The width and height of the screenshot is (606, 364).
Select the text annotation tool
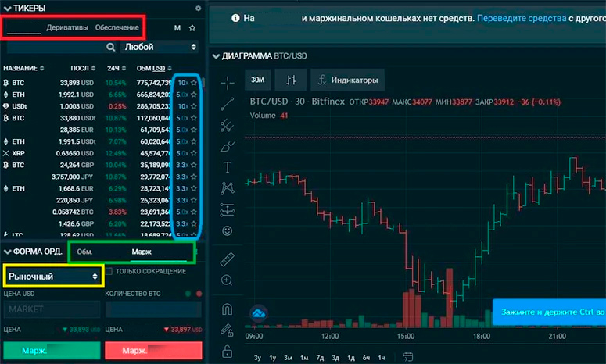click(228, 167)
